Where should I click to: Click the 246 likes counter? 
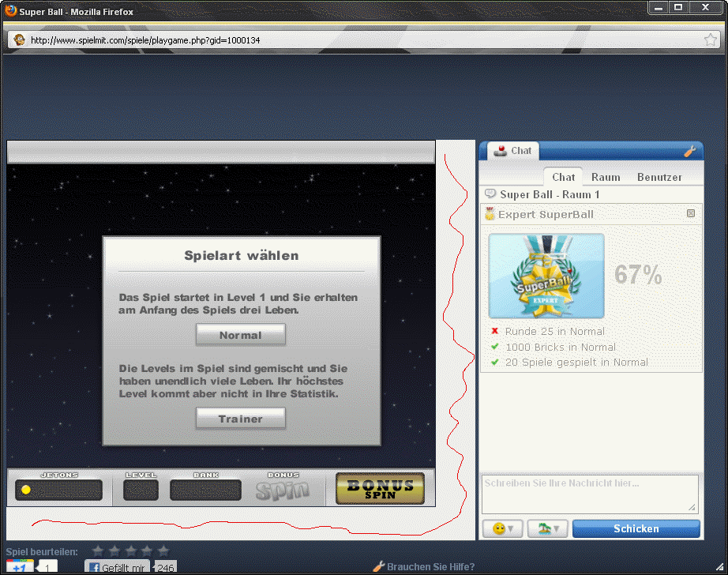click(x=165, y=568)
